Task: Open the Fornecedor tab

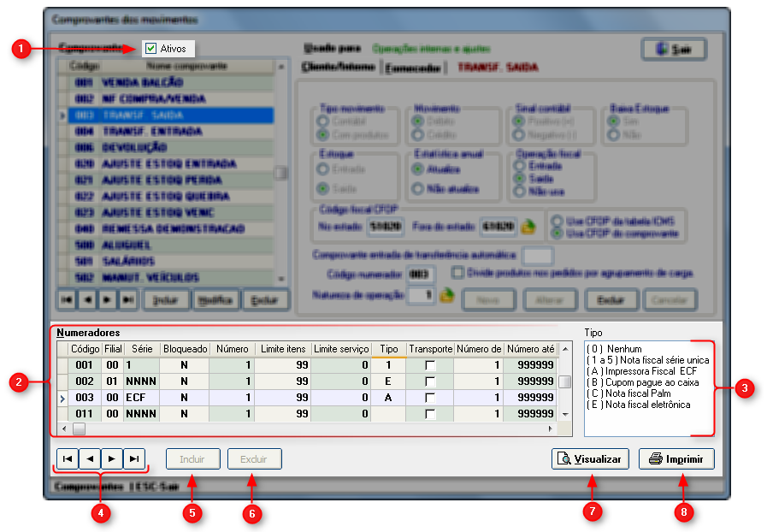Action: click(413, 68)
